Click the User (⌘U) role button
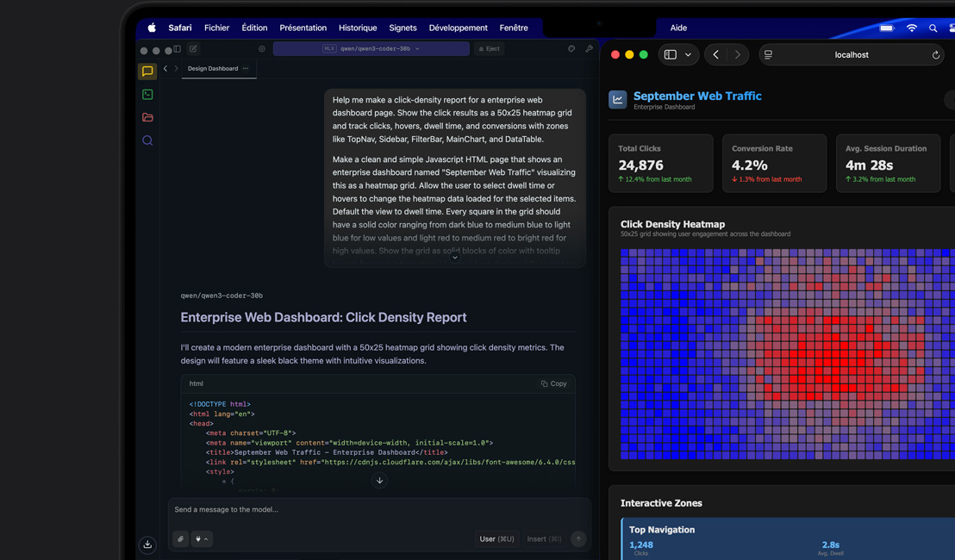This screenshot has height=560, width=955. pos(496,538)
